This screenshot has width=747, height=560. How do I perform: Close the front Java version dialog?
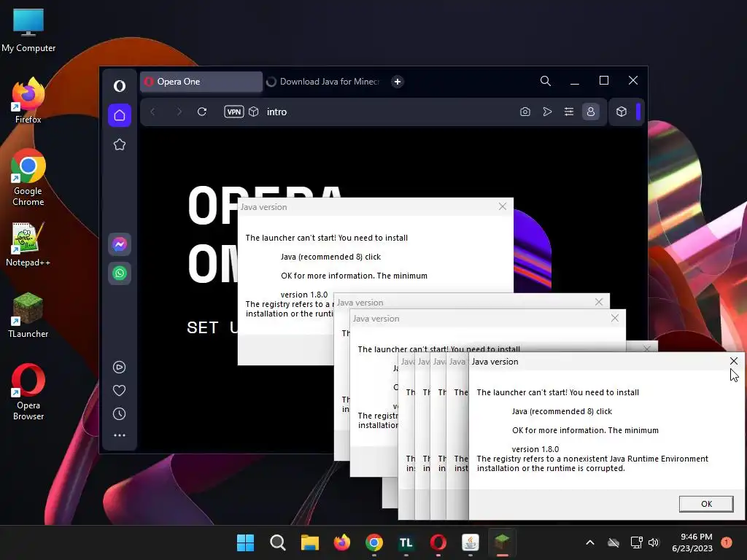point(734,362)
